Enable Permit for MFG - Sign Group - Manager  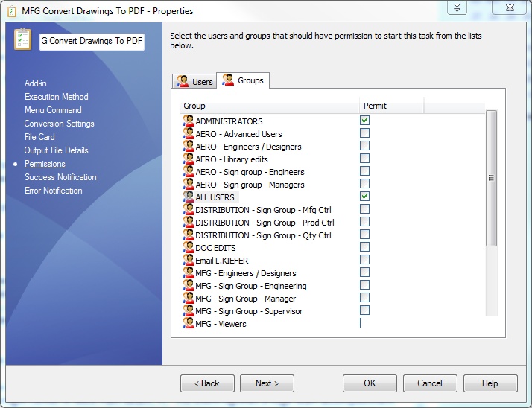click(365, 297)
